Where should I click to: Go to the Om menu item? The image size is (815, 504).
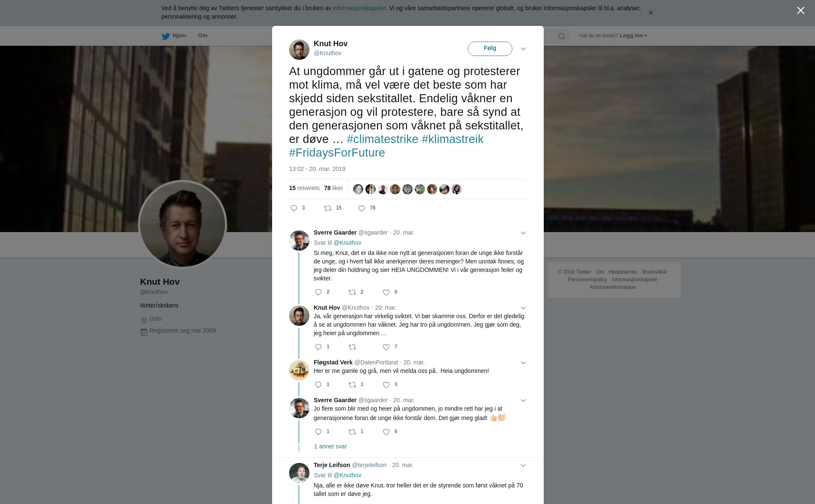click(202, 36)
